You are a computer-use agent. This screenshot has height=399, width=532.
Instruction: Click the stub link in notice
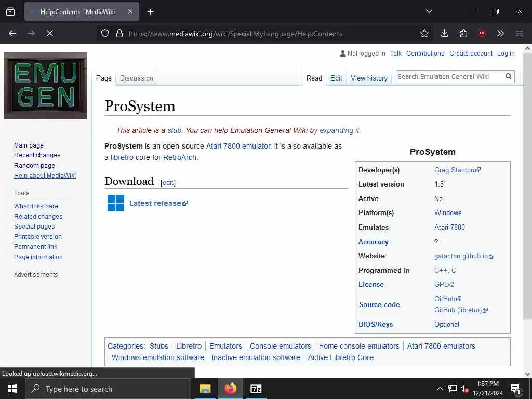175,130
